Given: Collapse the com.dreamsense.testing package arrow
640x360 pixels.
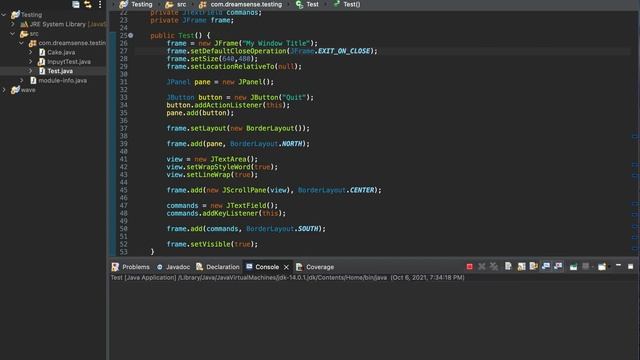Looking at the screenshot, I should pyautogui.click(x=22, y=43).
